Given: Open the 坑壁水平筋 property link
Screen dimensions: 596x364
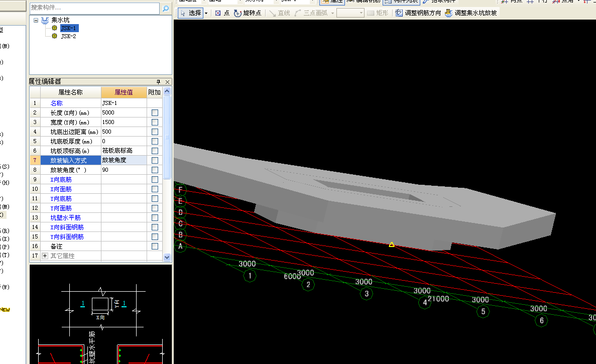Looking at the screenshot, I should coord(65,218).
